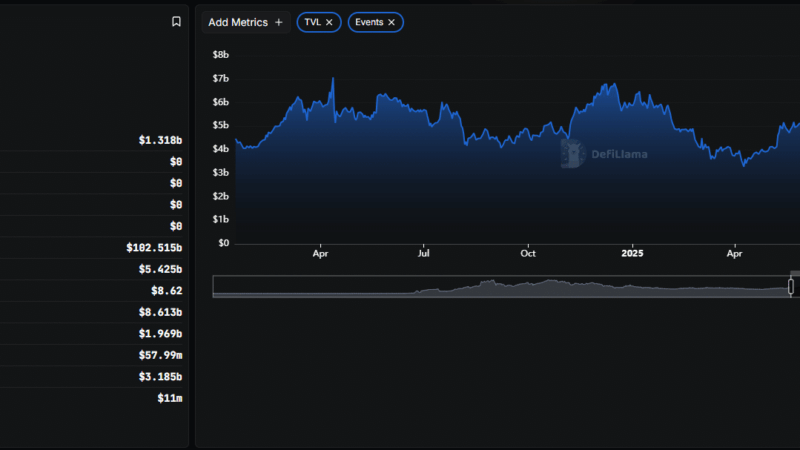Click the $11m value in the left panel
Screen dimensions: 800x450
click(x=170, y=398)
